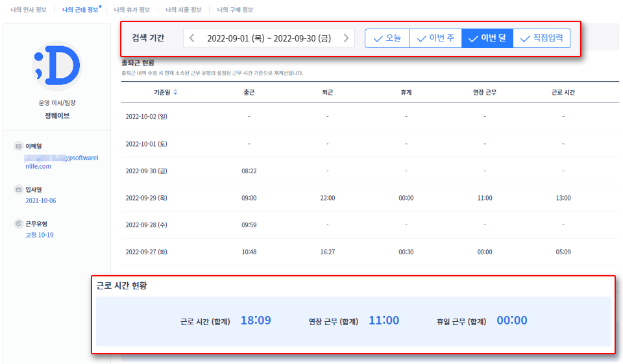Select the 나의 지출 정보 tab
Viewport: 623px width, 364px height.
pyautogui.click(x=184, y=10)
